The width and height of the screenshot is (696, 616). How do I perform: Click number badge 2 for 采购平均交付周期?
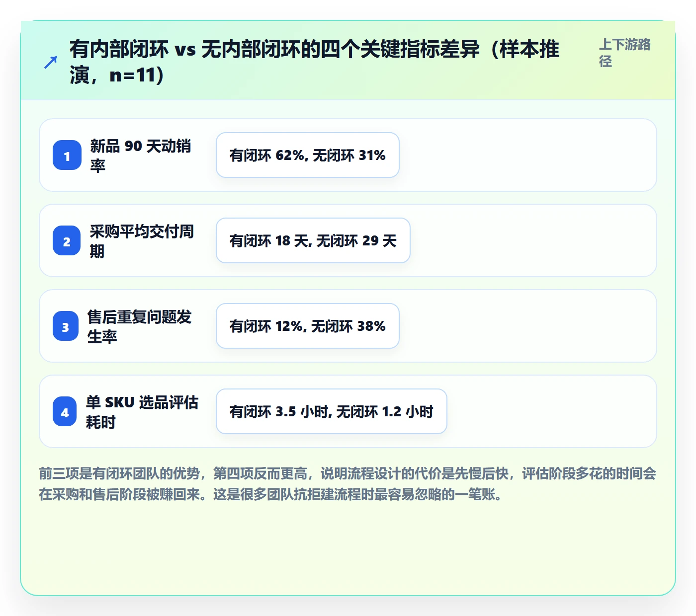tap(67, 240)
